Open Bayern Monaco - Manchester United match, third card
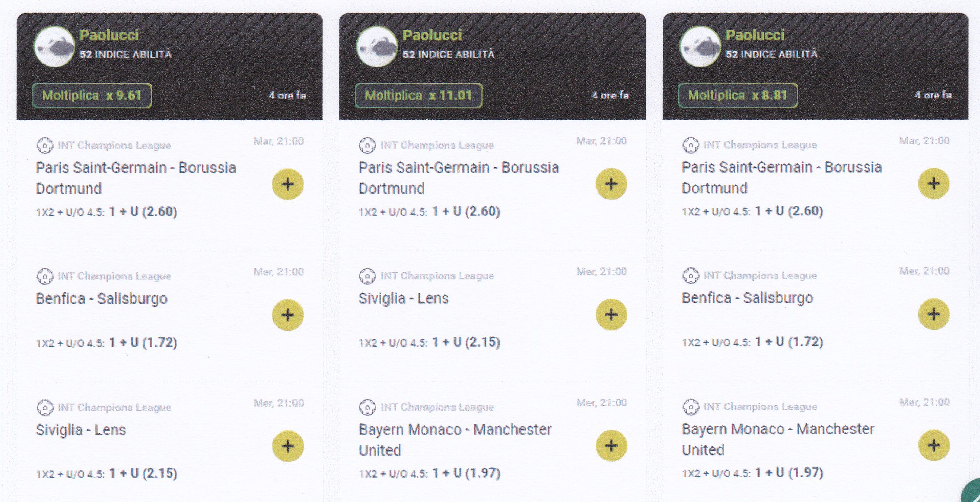Image resolution: width=980 pixels, height=502 pixels. pos(778,439)
